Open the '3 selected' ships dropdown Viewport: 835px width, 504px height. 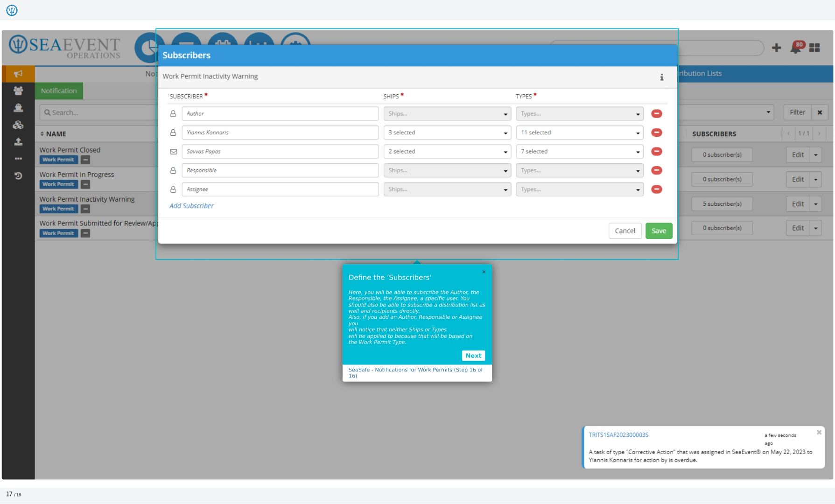pos(447,133)
